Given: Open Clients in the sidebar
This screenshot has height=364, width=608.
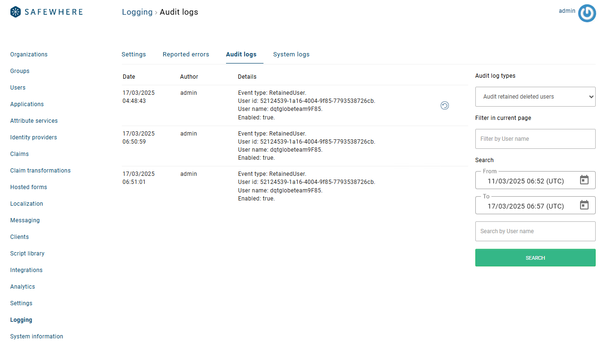Looking at the screenshot, I should (19, 237).
